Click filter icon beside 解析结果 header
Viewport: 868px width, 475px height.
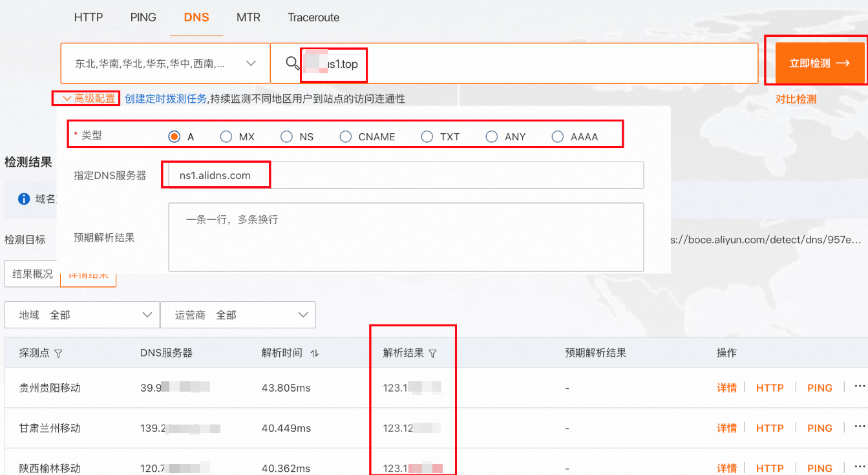tap(433, 354)
